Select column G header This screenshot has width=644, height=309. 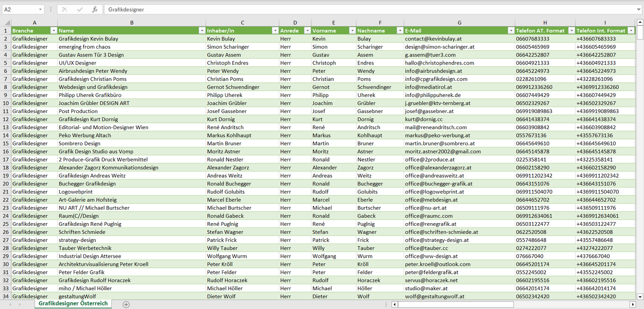pos(459,22)
